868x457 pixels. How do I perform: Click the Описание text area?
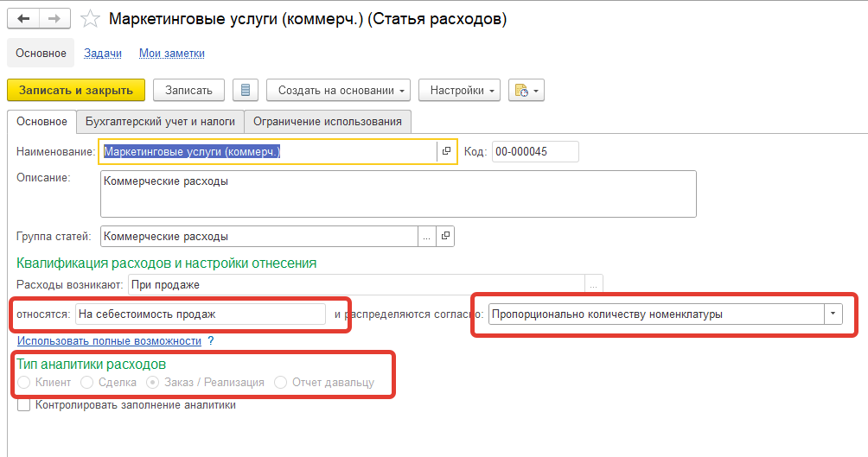pos(399,194)
